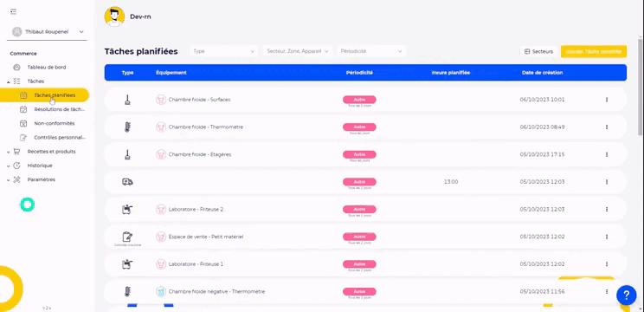
Task: Click the thermometer icon of Chambre froide - Thermomètre
Action: (x=127, y=127)
